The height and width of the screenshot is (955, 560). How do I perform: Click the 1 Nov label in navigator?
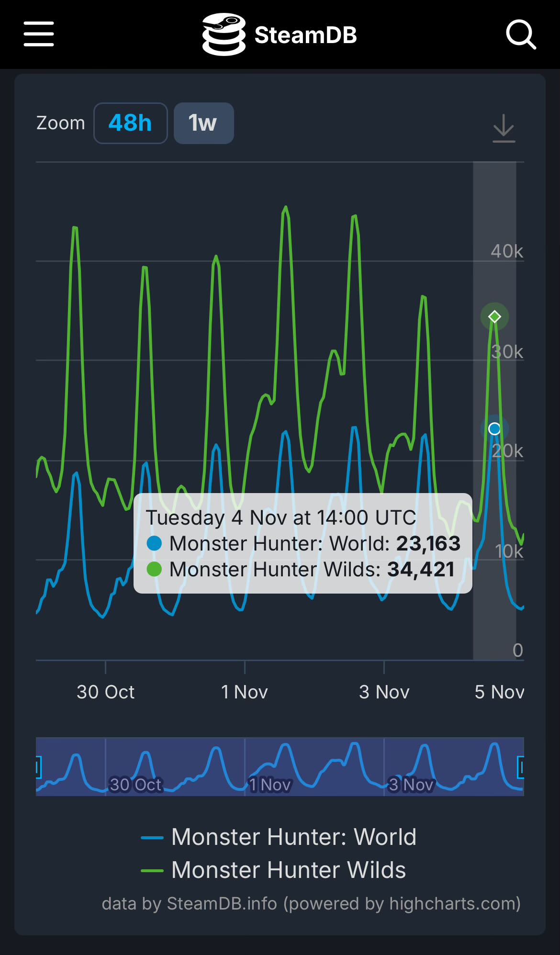click(270, 785)
